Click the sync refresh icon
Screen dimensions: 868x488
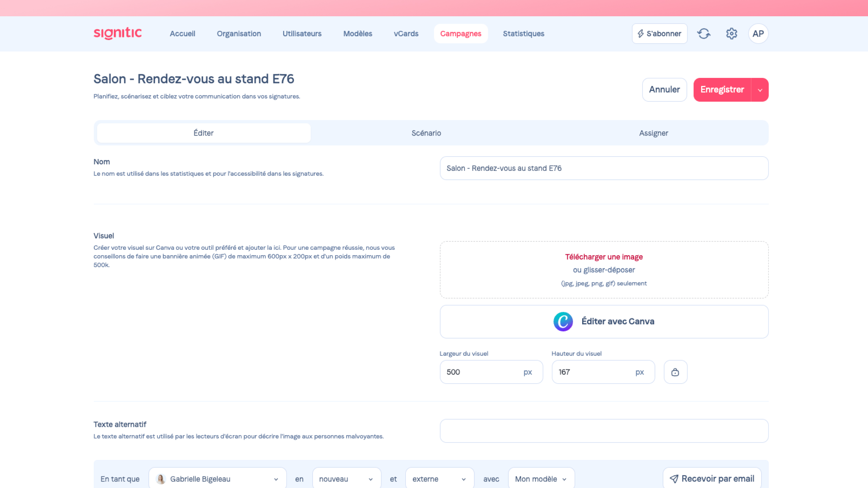704,34
